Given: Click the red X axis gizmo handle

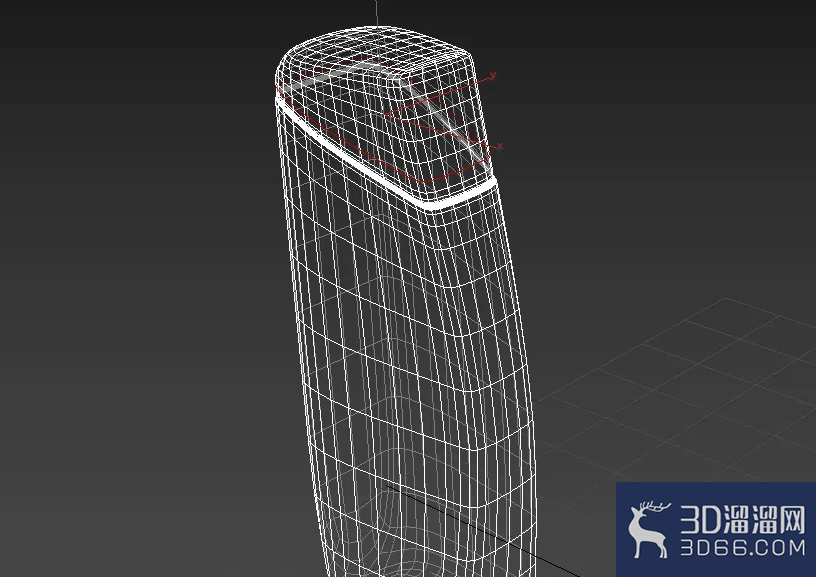Looking at the screenshot, I should (x=499, y=147).
